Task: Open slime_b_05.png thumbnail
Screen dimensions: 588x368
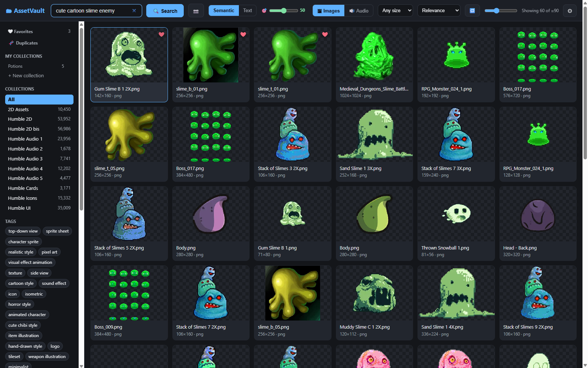Action: click(x=293, y=293)
